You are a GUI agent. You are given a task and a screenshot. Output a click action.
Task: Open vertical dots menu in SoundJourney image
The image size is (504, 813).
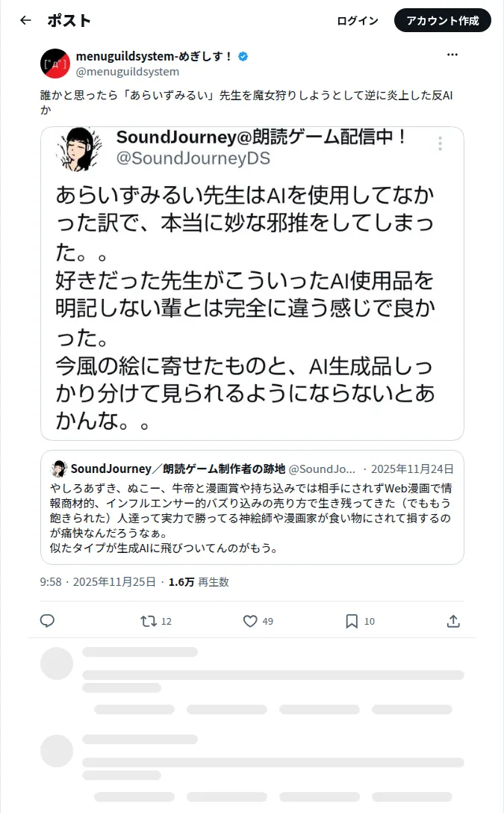click(x=440, y=143)
